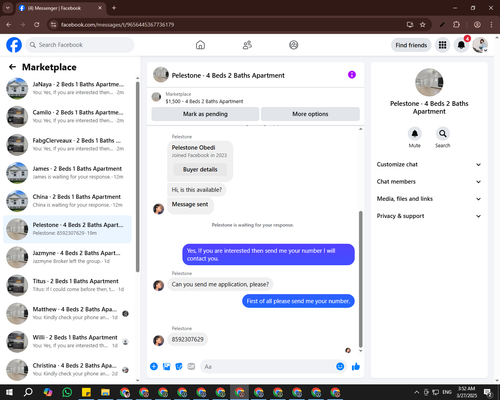Click 'Can you send me application, please?' message
Viewport: 500px width, 400px height.
click(220, 284)
